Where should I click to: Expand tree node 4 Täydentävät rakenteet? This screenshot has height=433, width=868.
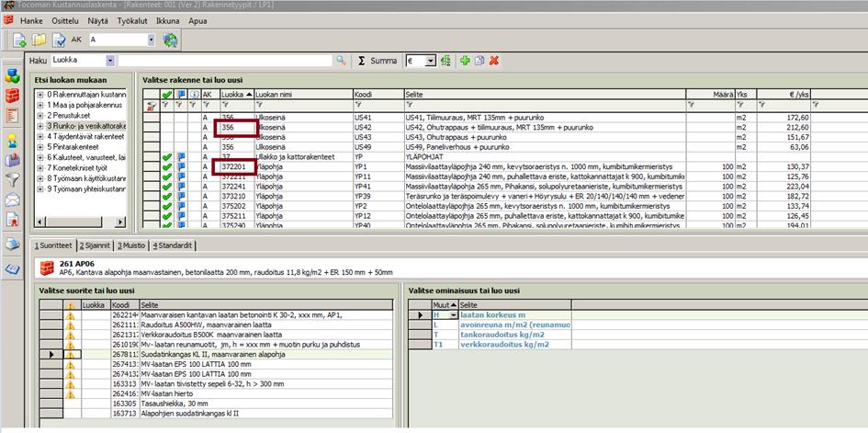pos(40,136)
